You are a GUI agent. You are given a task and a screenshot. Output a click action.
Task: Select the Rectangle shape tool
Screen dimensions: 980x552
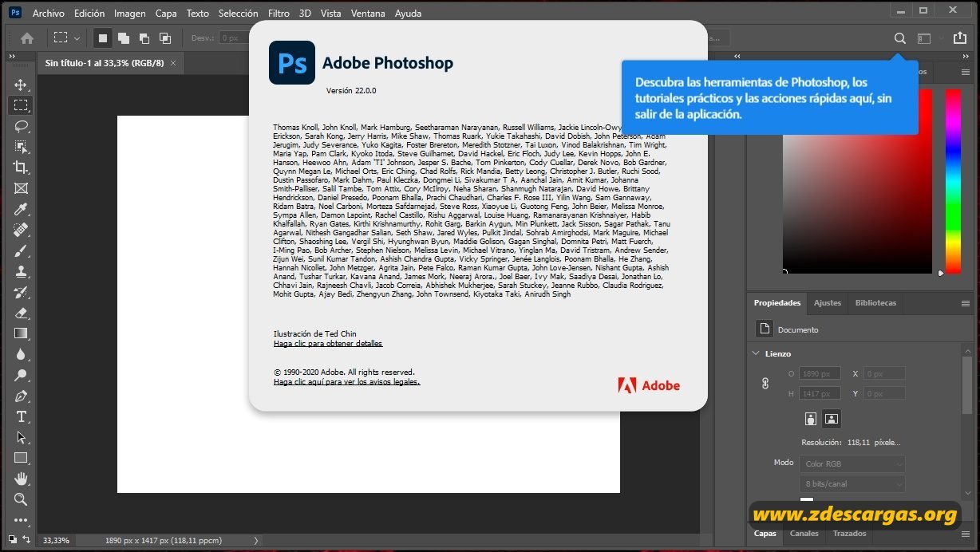point(21,458)
